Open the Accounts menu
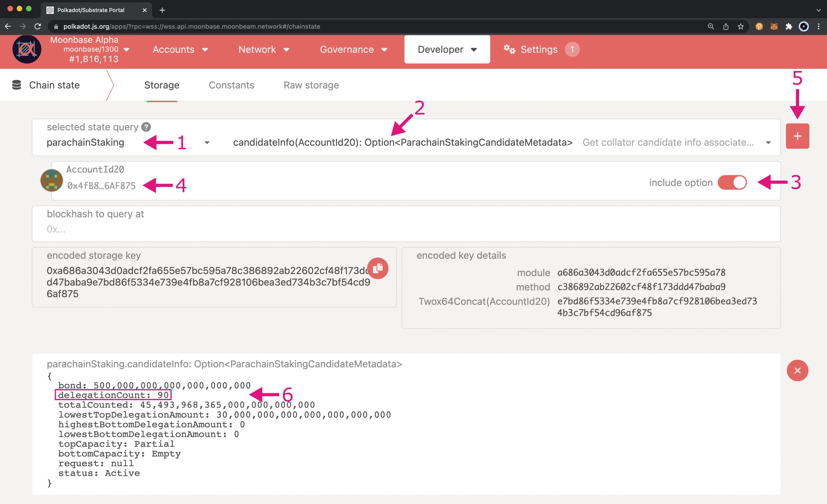The width and height of the screenshot is (827, 504). (180, 49)
